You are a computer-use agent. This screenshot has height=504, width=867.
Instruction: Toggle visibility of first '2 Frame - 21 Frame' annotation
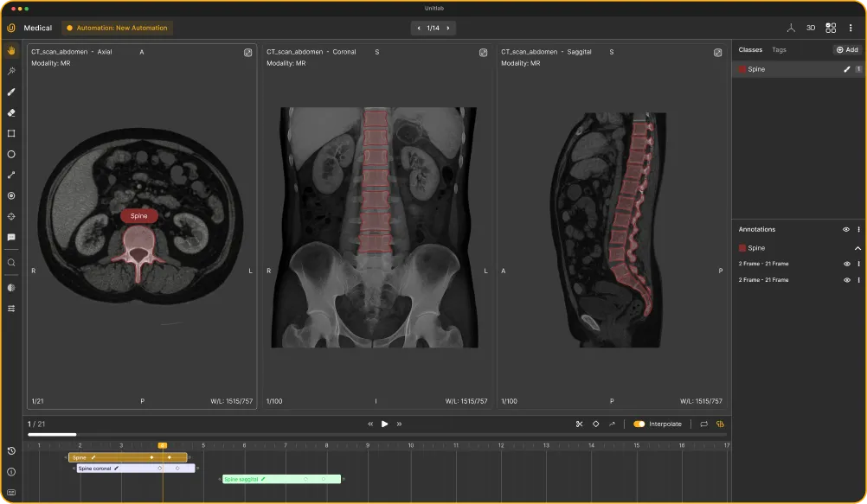(846, 264)
